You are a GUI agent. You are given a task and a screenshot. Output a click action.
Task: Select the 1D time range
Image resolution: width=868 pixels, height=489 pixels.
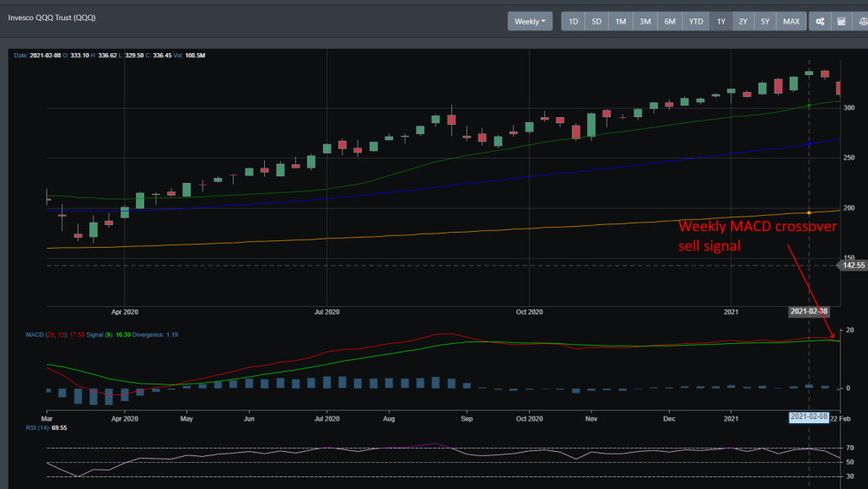click(574, 22)
